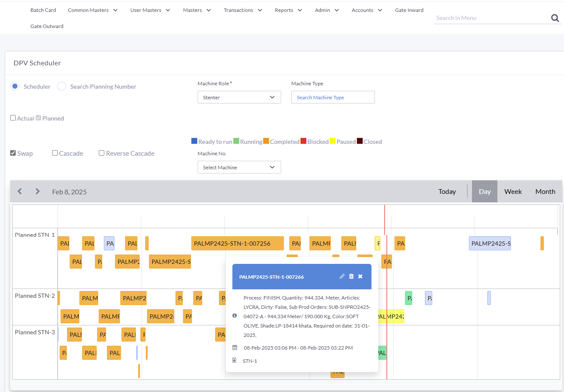This screenshot has height=392, width=564.
Task: Select Search Planning Number radio button
Action: click(61, 87)
